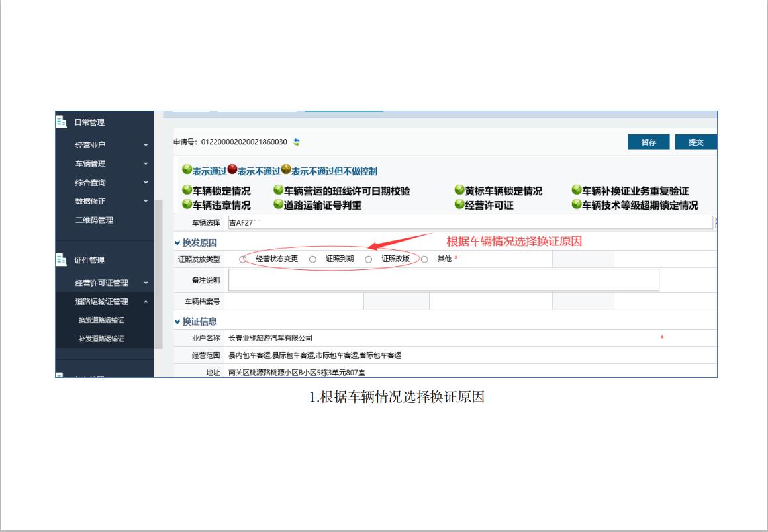Click the green 表示通过 legend icon
Image resolution: width=768 pixels, height=532 pixels.
click(187, 169)
